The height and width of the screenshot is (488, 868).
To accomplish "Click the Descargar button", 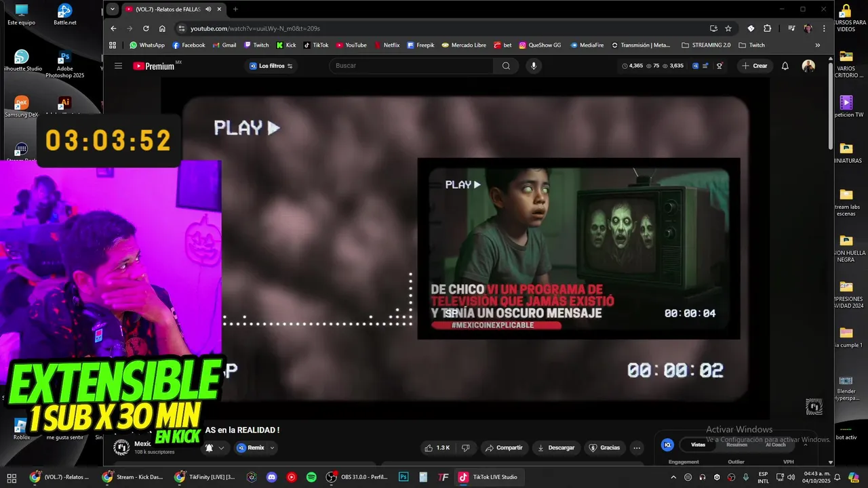I will [556, 448].
